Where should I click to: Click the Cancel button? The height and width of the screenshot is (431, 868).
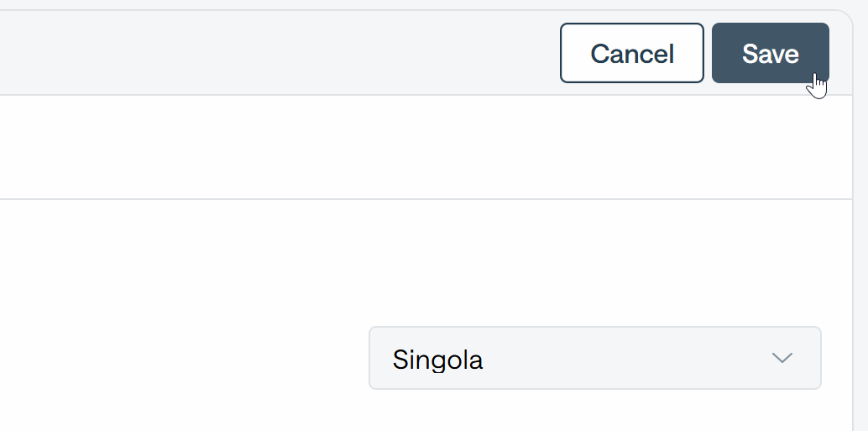coord(631,53)
